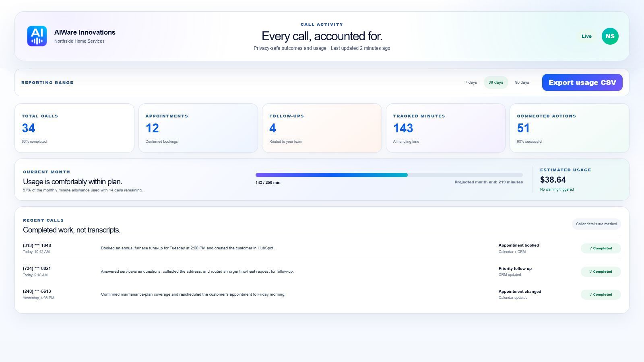
Task: Click Completed badge for Appointment booked row
Action: (x=601, y=248)
